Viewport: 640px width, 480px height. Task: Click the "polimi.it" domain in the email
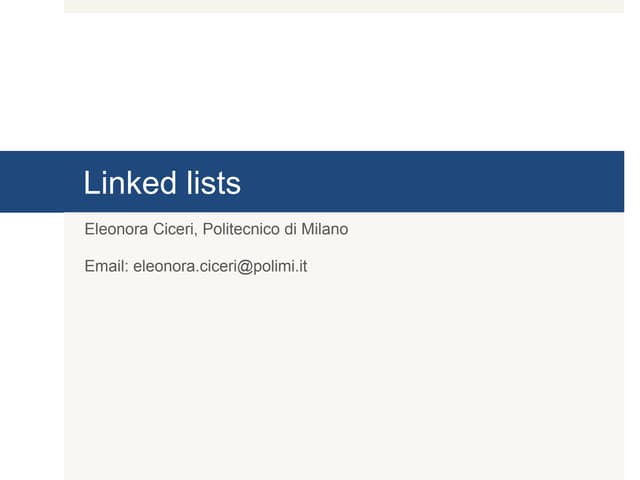(x=278, y=266)
